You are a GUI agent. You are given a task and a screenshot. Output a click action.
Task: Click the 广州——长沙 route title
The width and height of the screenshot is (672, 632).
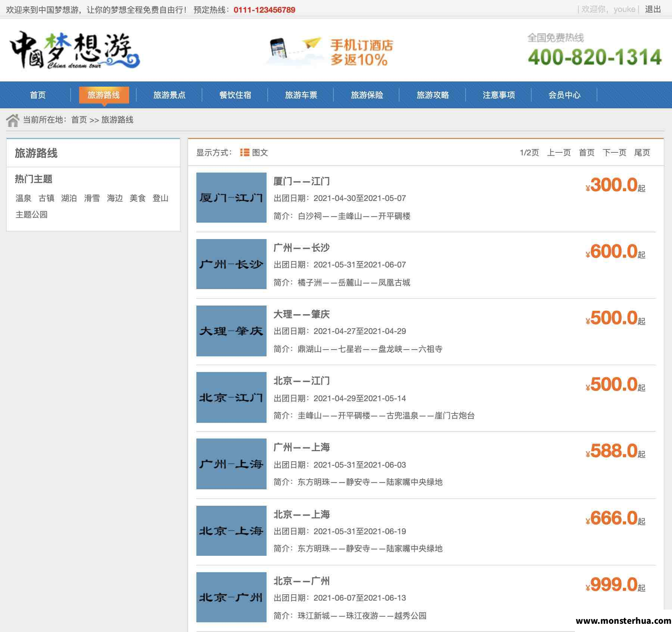click(302, 248)
